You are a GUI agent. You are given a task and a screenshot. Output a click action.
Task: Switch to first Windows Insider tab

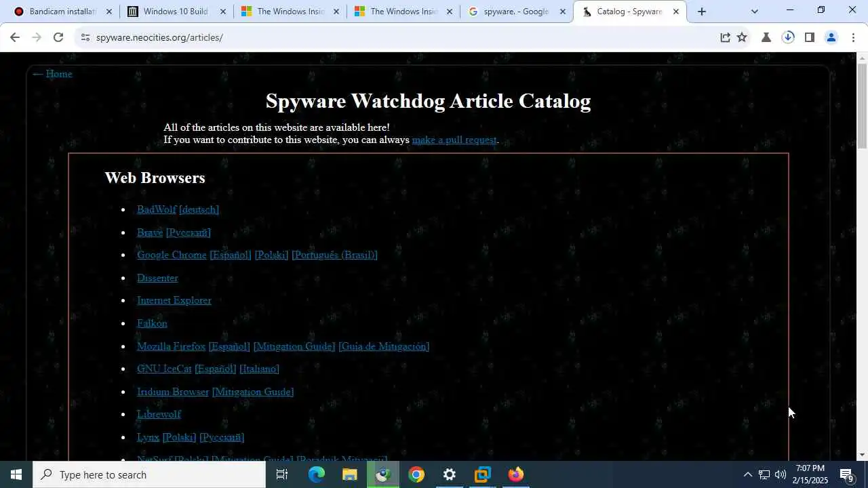click(290, 12)
